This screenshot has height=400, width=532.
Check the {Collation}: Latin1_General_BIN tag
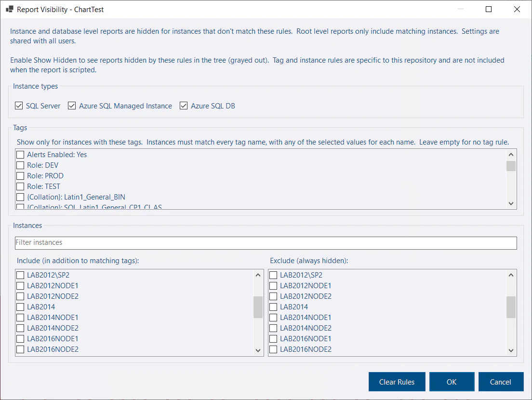pyautogui.click(x=20, y=197)
